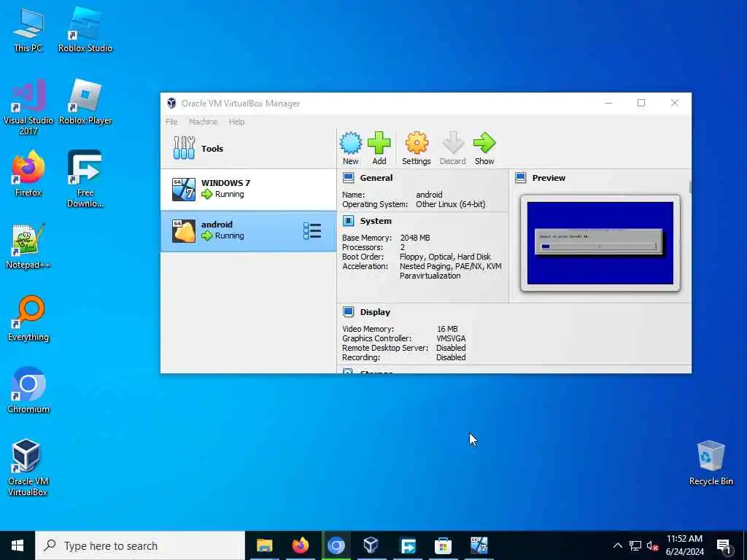Open the notification center icon

[x=724, y=546]
